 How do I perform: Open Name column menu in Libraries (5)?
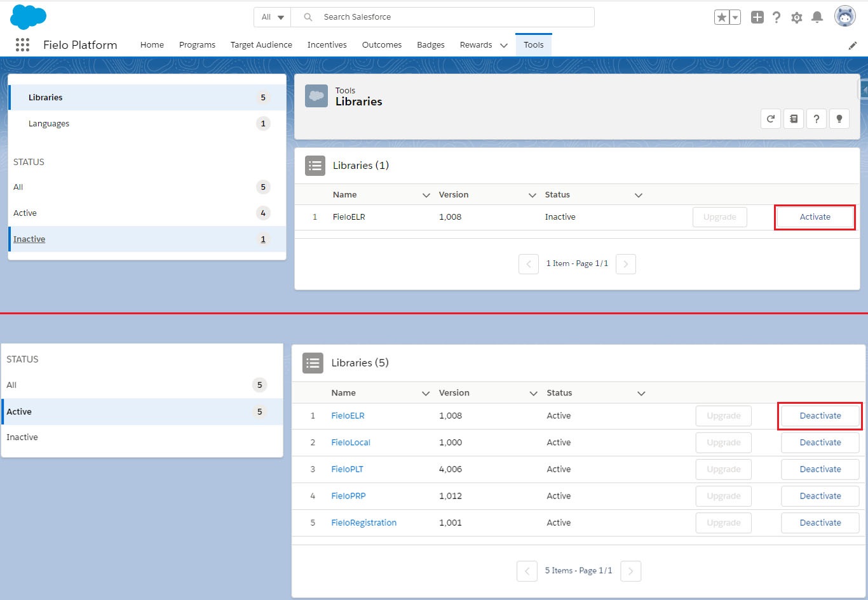click(x=426, y=394)
